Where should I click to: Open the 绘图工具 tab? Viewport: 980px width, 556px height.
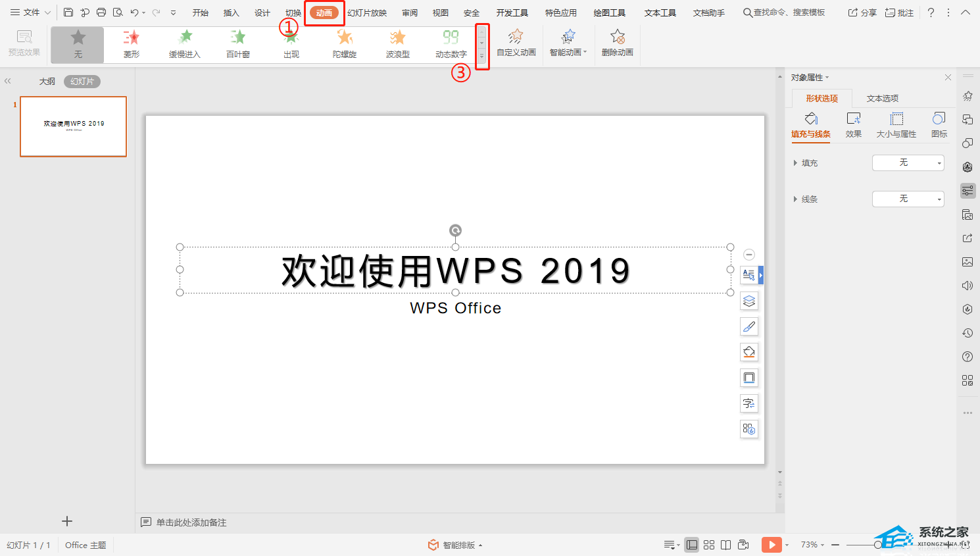[x=610, y=13]
